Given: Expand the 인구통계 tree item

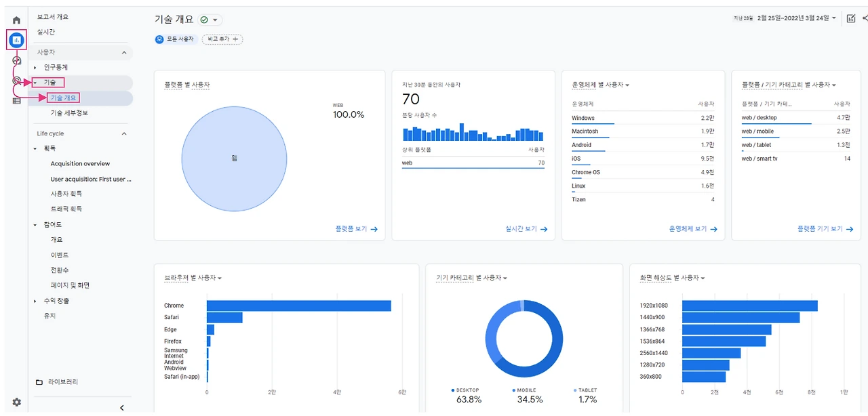Looking at the screenshot, I should pyautogui.click(x=35, y=68).
